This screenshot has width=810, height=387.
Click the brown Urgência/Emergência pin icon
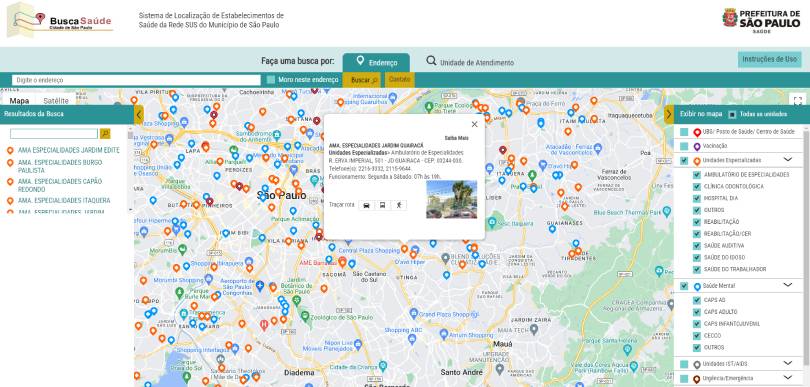coord(697,379)
